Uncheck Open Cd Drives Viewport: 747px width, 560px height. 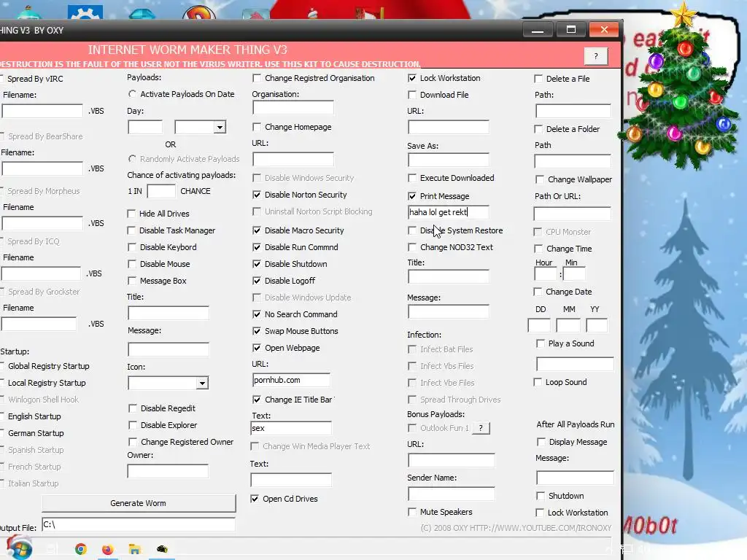(255, 499)
